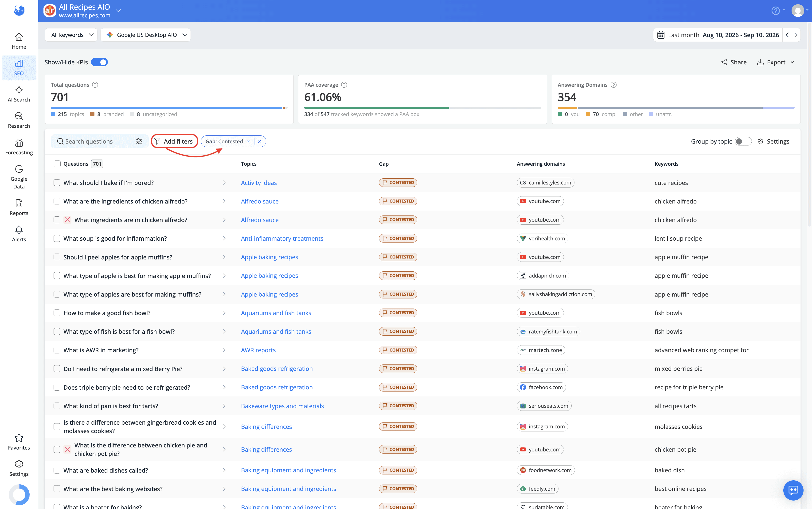This screenshot has width=812, height=509.
Task: Show Total questions info tooltip
Action: [x=95, y=85]
